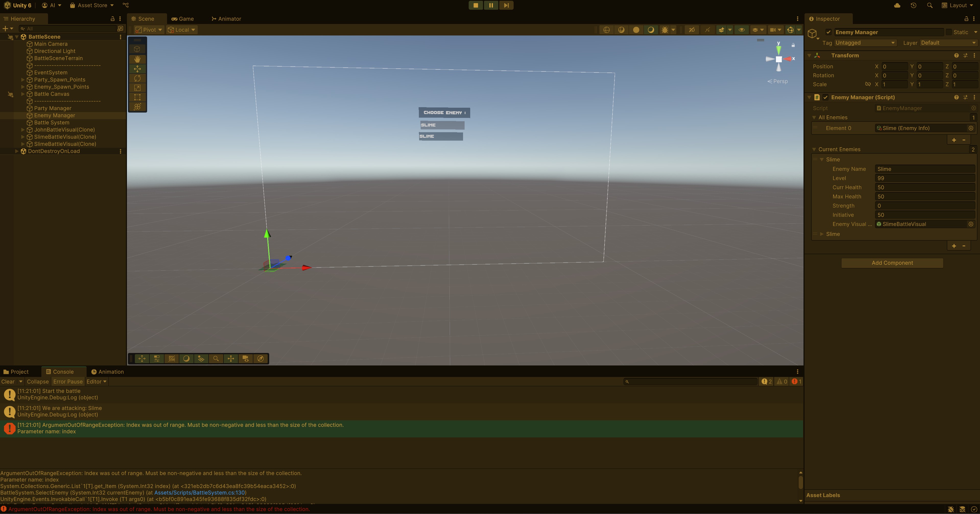Click the camera preview icon in bottom toolbar
The height and width of the screenshot is (514, 980).
(245, 359)
